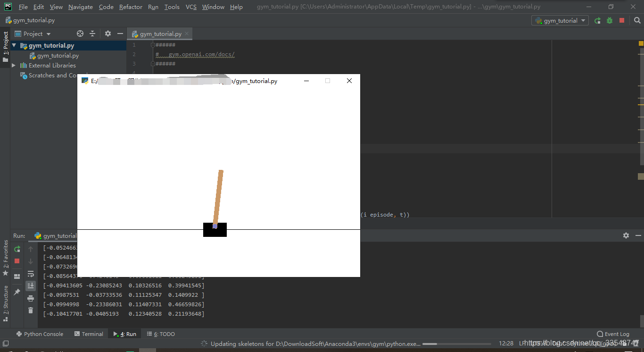The height and width of the screenshot is (352, 644).
Task: Open the Code menu
Action: 106,7
